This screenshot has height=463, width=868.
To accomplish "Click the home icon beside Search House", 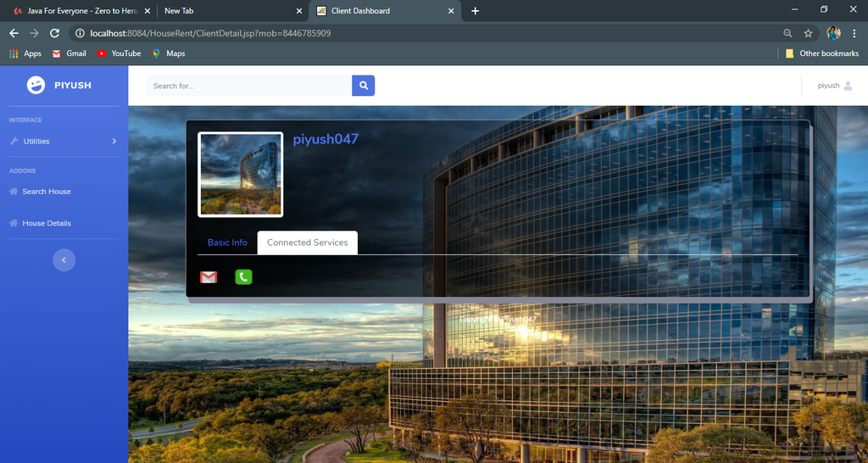I will 14,191.
